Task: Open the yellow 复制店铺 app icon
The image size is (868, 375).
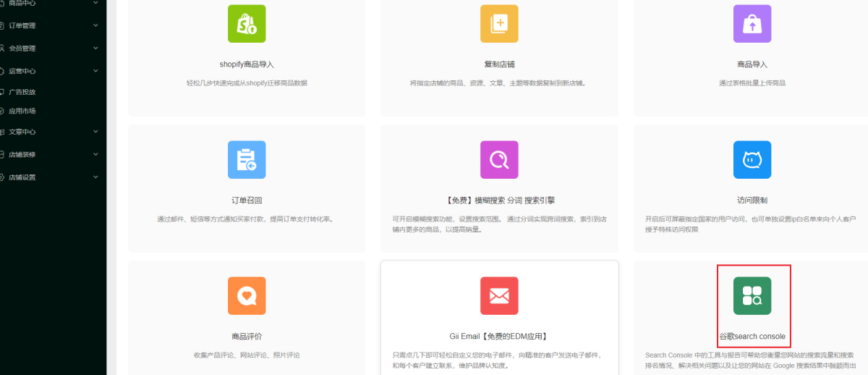Action: click(499, 24)
